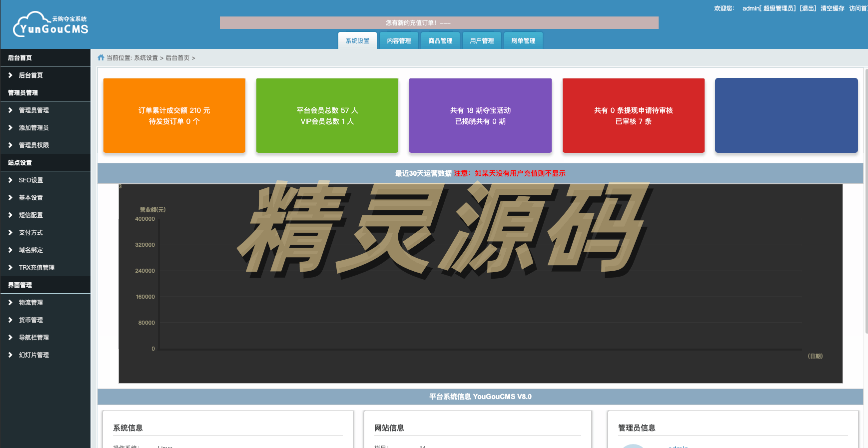Expand the 后台首页 sidebar item
The image size is (868, 448).
point(30,75)
